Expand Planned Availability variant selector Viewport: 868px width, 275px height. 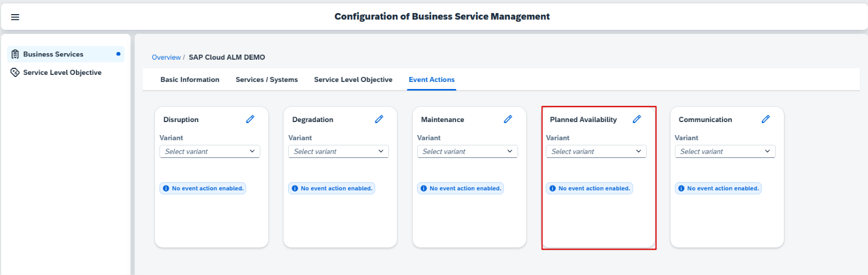tap(596, 151)
